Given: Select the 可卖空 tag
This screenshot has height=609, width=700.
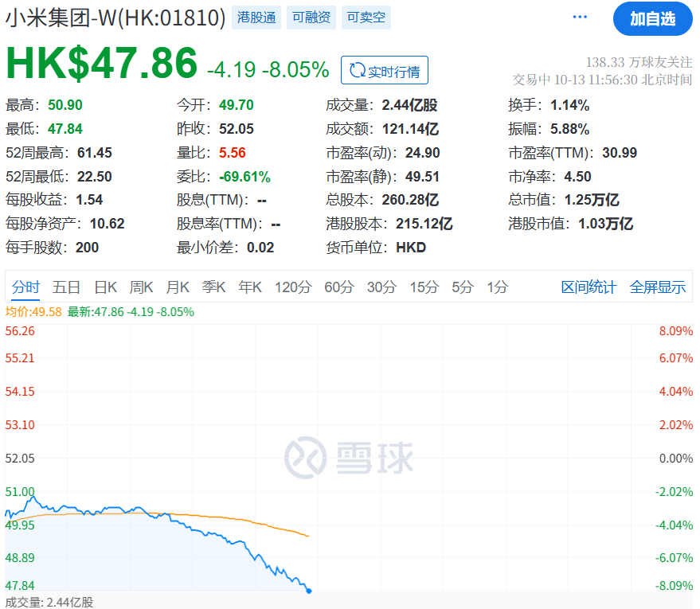Looking at the screenshot, I should (366, 18).
